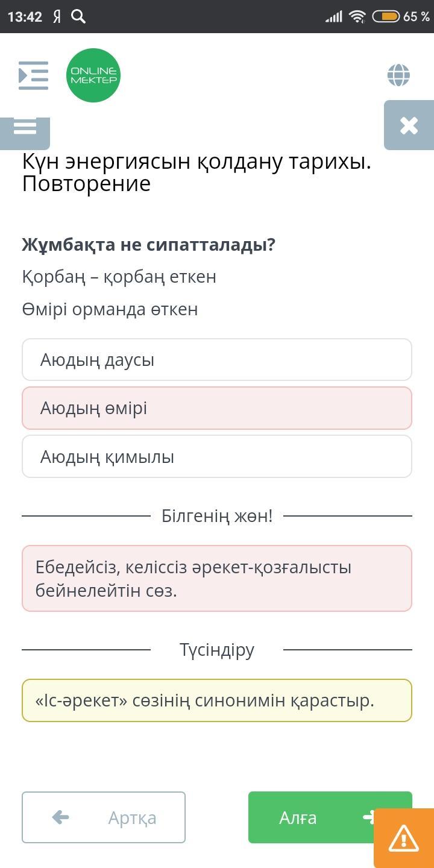Tap the search magnifier in status bar
This screenshot has width=434, height=868.
point(78,16)
